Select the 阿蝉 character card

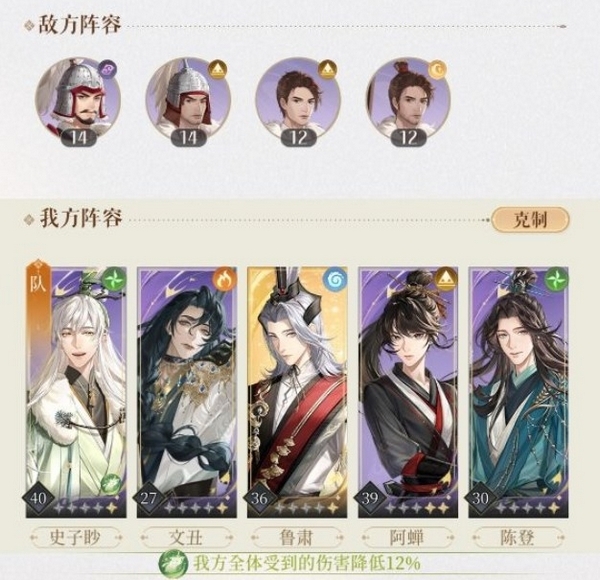click(408, 392)
